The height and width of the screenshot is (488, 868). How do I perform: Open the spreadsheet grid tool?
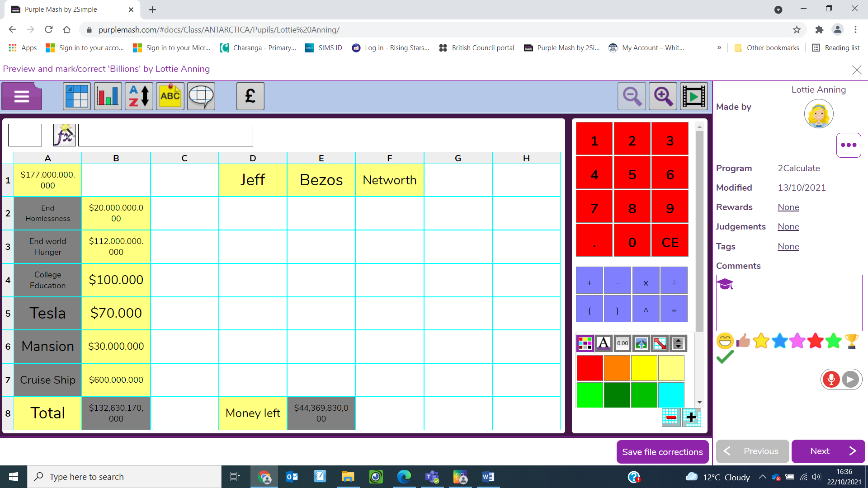coord(77,96)
